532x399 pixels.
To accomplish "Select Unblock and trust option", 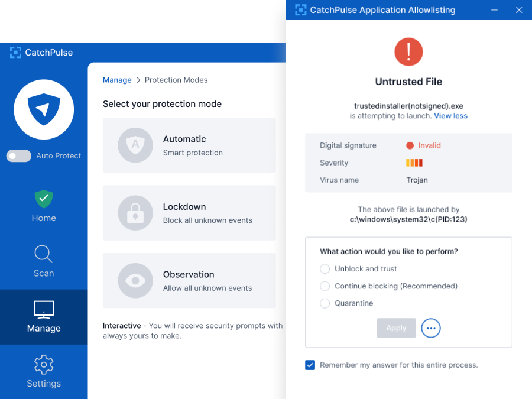I will (325, 268).
